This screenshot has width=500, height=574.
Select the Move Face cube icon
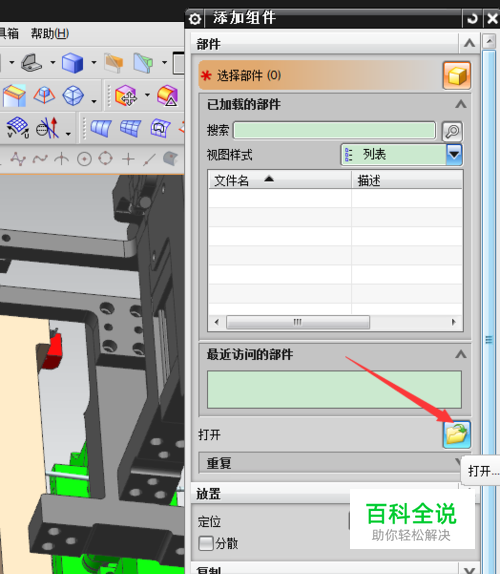[x=126, y=96]
